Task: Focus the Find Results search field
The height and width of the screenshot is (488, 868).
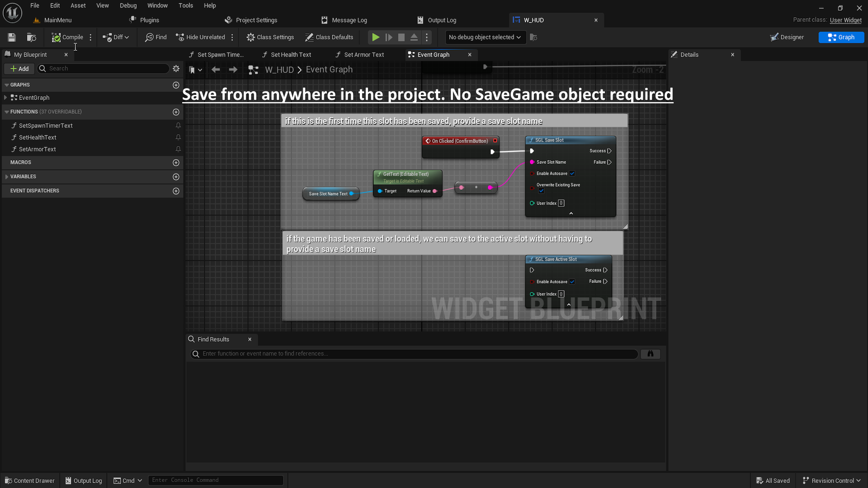Action: tap(415, 354)
